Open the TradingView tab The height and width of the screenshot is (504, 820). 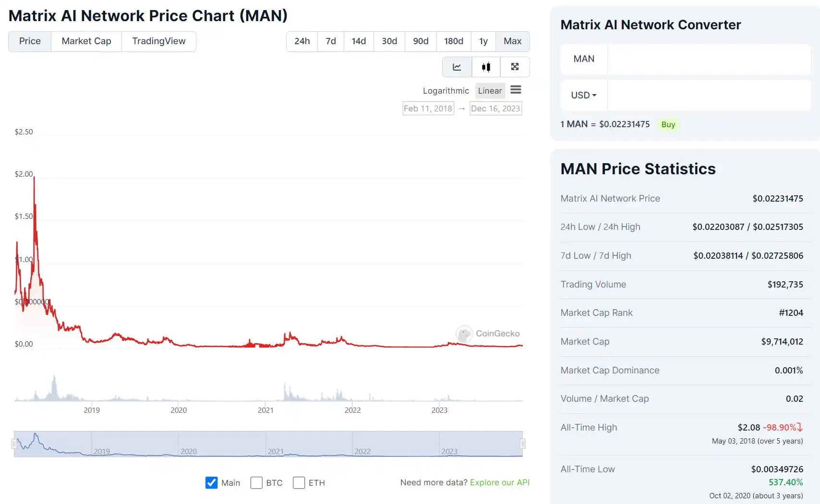coord(159,41)
